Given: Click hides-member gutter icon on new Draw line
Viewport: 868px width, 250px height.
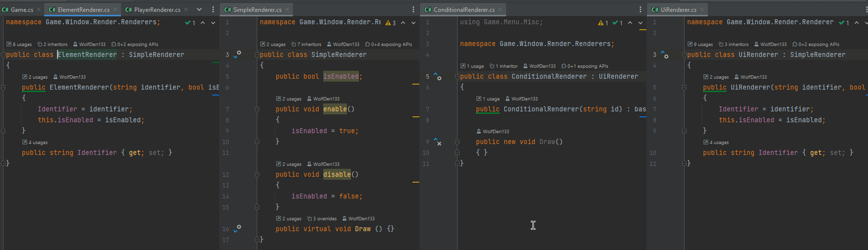Looking at the screenshot, I should coord(438,142).
